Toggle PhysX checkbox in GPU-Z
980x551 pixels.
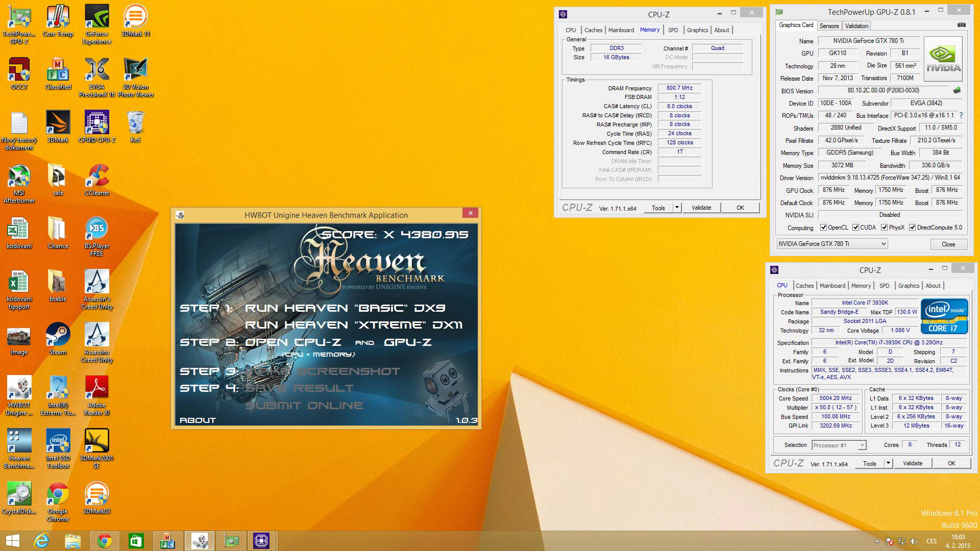coord(884,228)
